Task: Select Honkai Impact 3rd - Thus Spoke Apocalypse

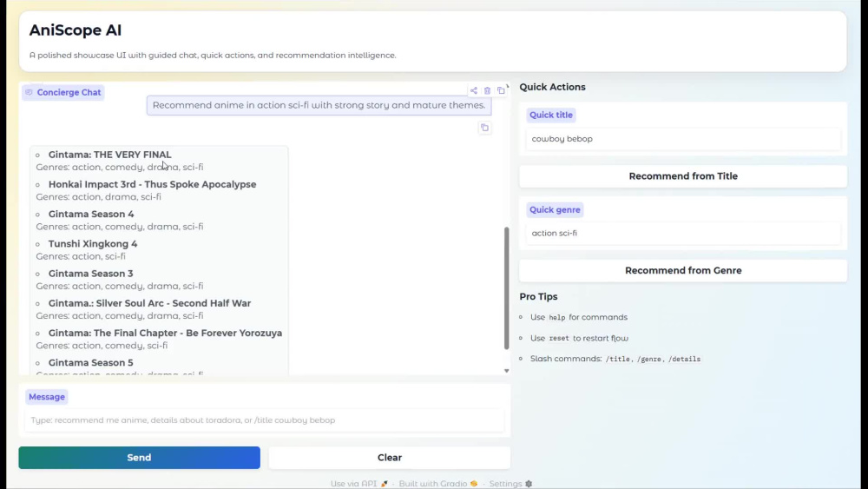Action: tap(152, 184)
